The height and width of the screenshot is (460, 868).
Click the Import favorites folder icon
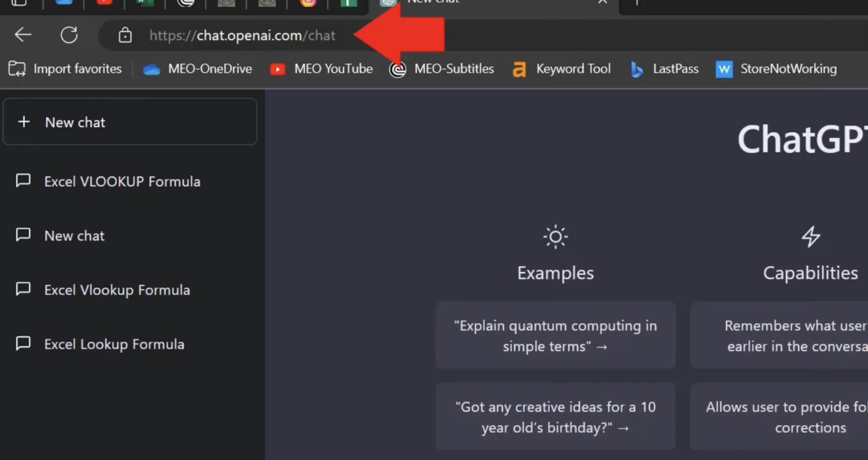click(x=17, y=69)
